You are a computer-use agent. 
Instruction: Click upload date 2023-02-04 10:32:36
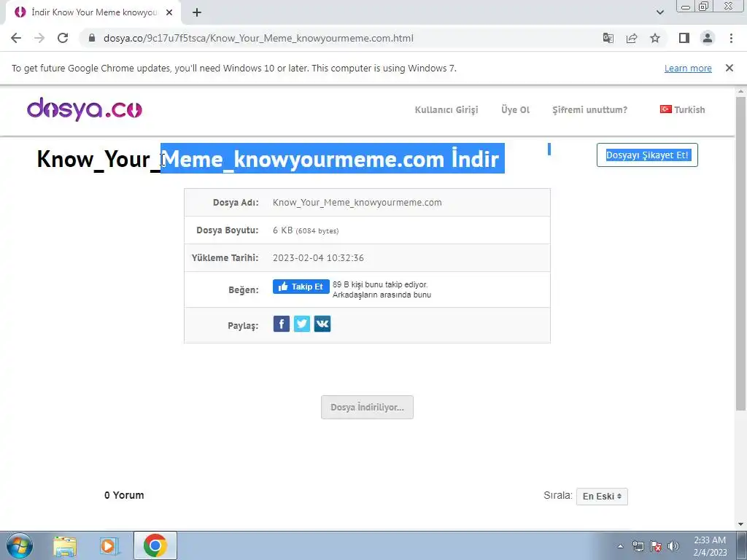point(318,258)
